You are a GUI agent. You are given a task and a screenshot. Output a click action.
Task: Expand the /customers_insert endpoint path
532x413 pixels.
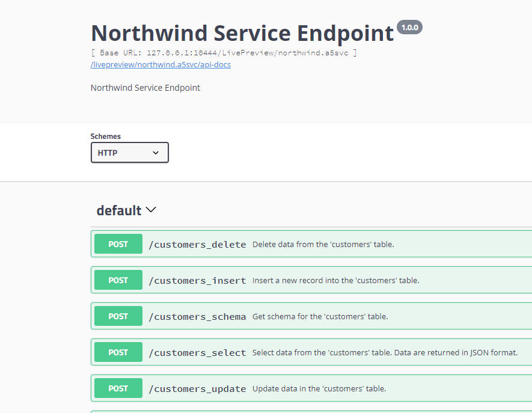pyautogui.click(x=197, y=281)
